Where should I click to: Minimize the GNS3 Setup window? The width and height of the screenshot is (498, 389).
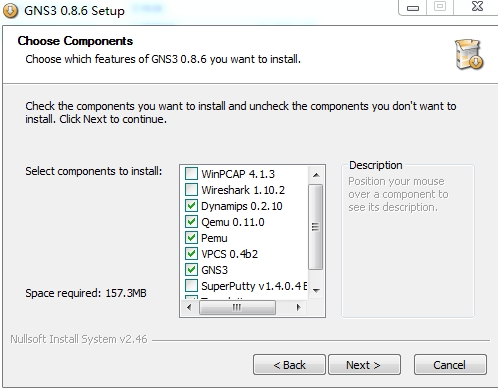(413, 7)
